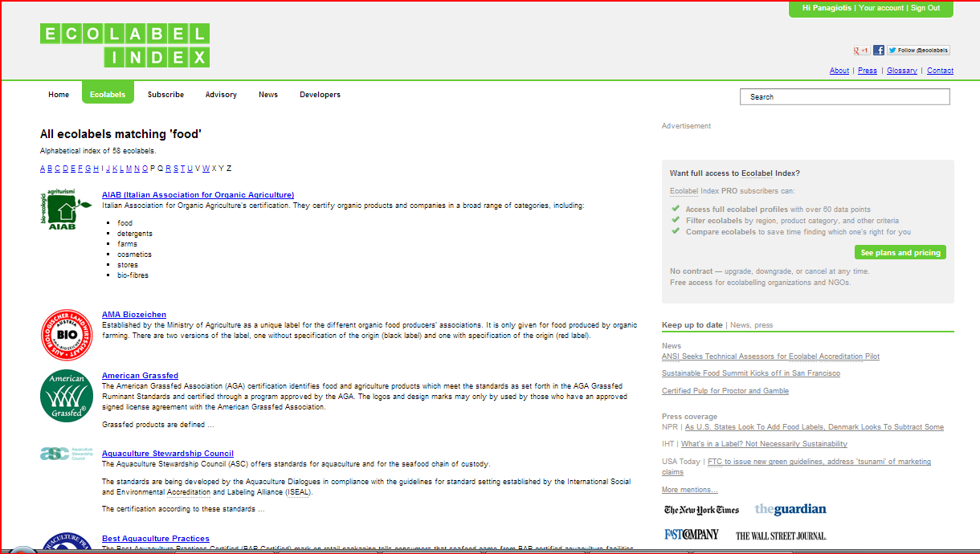Jump to letter D in index

tap(66, 169)
